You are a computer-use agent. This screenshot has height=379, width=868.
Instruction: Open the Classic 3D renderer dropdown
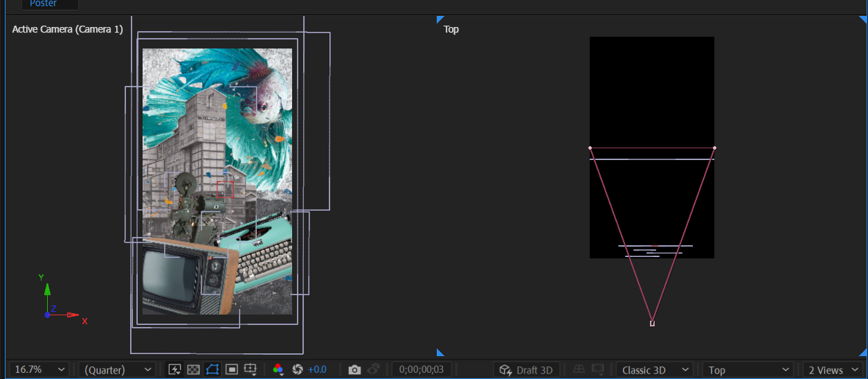[x=654, y=370]
